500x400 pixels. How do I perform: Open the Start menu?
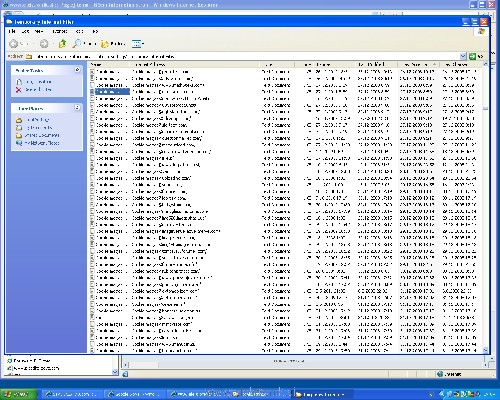pyautogui.click(x=18, y=394)
